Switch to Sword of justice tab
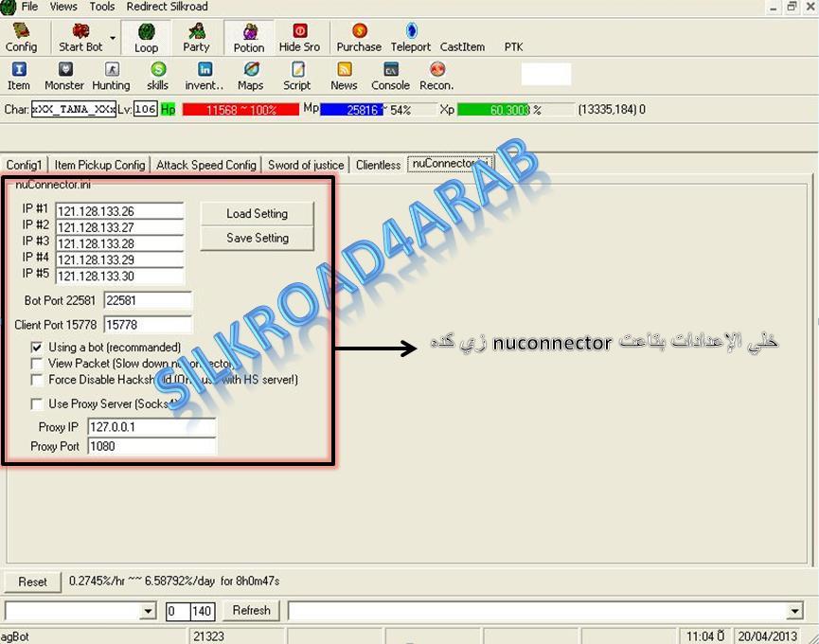 click(x=306, y=165)
